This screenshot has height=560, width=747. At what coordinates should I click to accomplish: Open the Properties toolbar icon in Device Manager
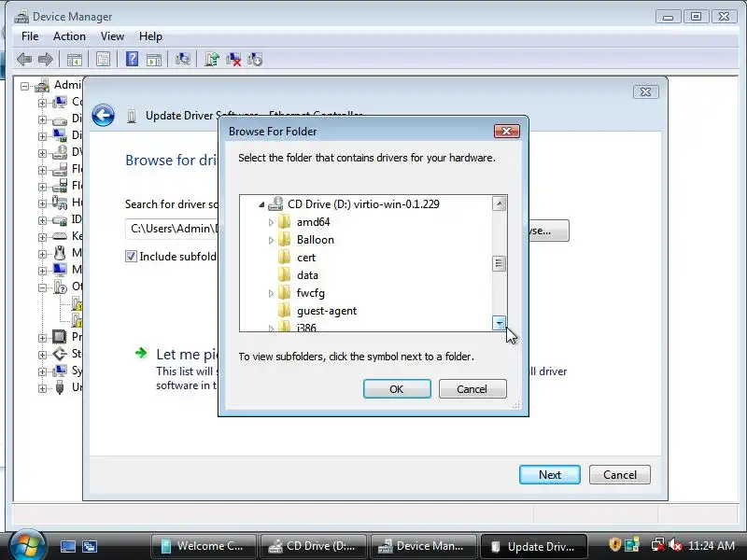[103, 60]
